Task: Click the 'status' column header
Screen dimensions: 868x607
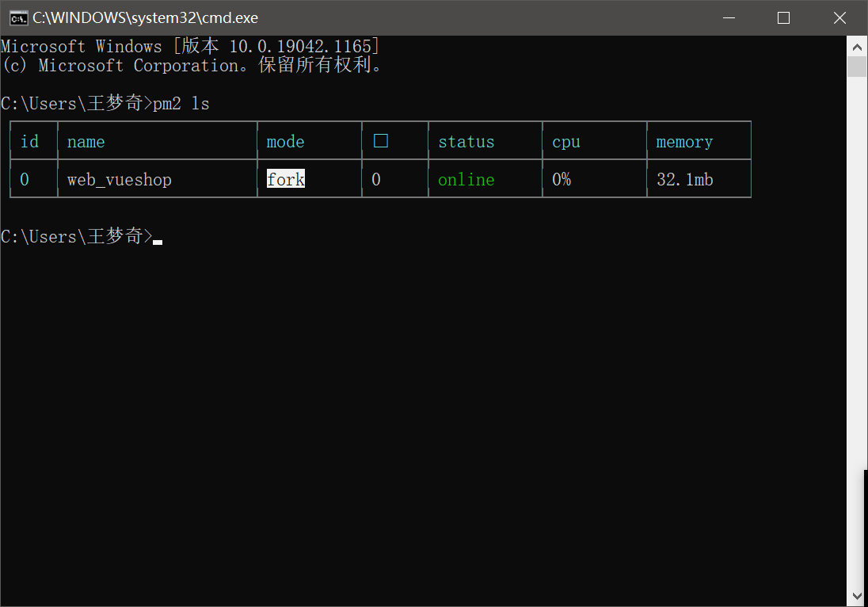Action: [466, 142]
